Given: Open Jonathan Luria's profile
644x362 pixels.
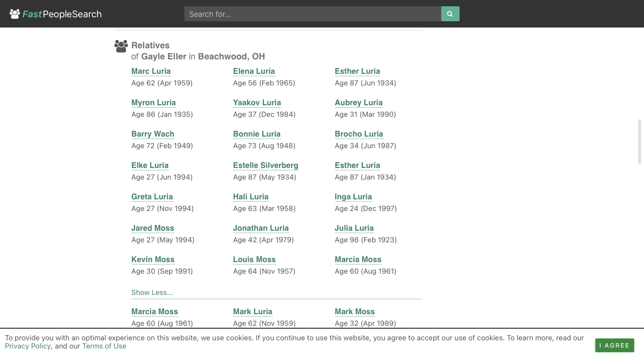Looking at the screenshot, I should tap(261, 228).
